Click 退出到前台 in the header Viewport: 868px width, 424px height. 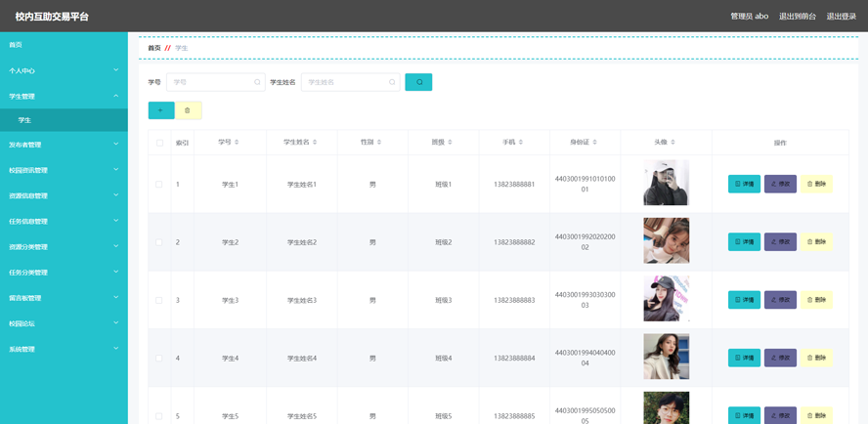pos(797,17)
